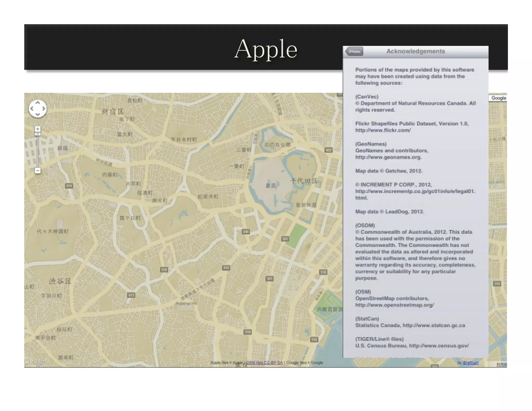Pan the map up with the arrow

pyautogui.click(x=38, y=103)
